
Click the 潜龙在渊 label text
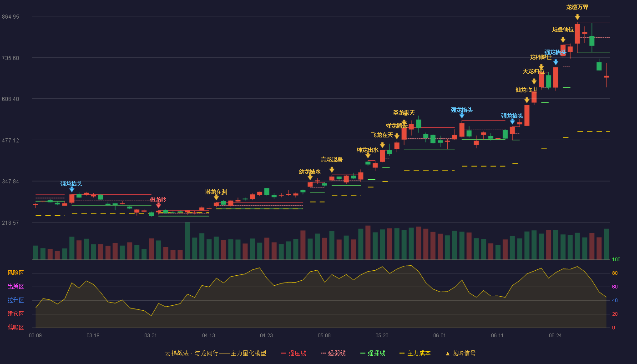216,192
